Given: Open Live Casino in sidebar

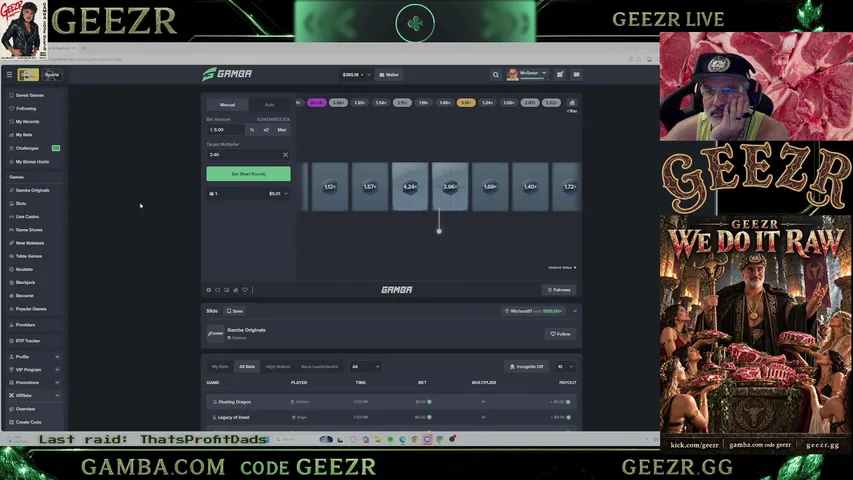Looking at the screenshot, I should coord(27,217).
